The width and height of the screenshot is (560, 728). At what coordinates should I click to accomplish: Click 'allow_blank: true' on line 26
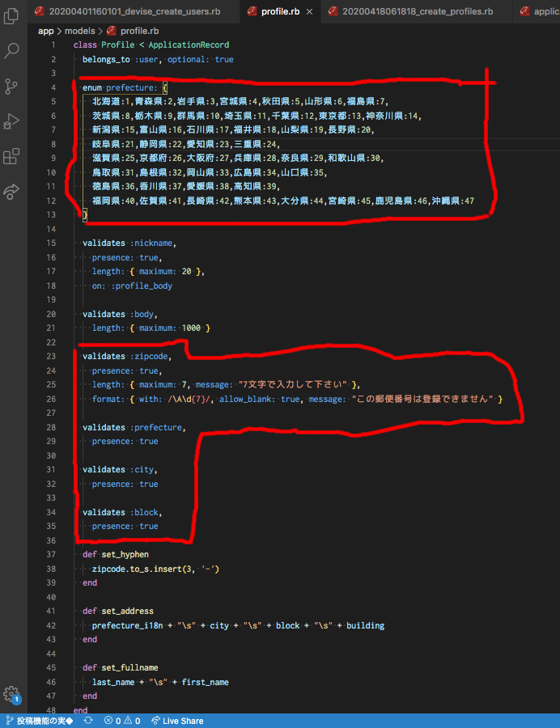(x=260, y=399)
